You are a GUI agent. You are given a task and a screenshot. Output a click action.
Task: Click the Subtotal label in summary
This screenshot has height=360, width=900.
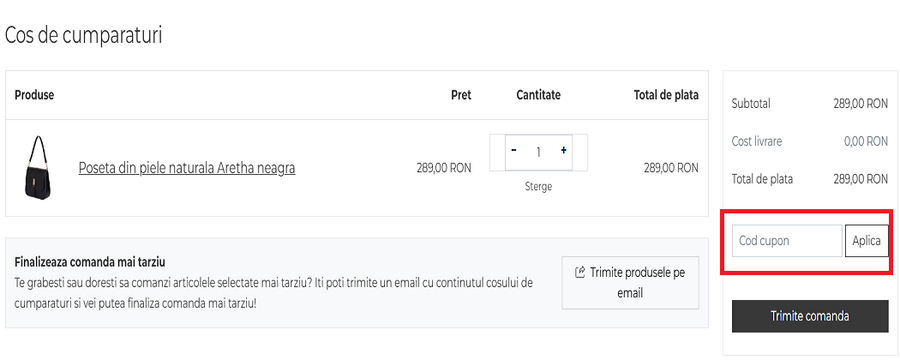coord(751,104)
